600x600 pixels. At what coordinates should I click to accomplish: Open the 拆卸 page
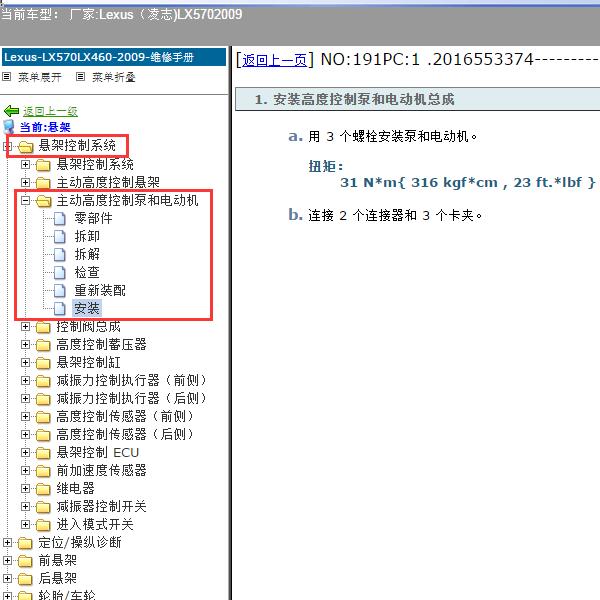click(87, 236)
